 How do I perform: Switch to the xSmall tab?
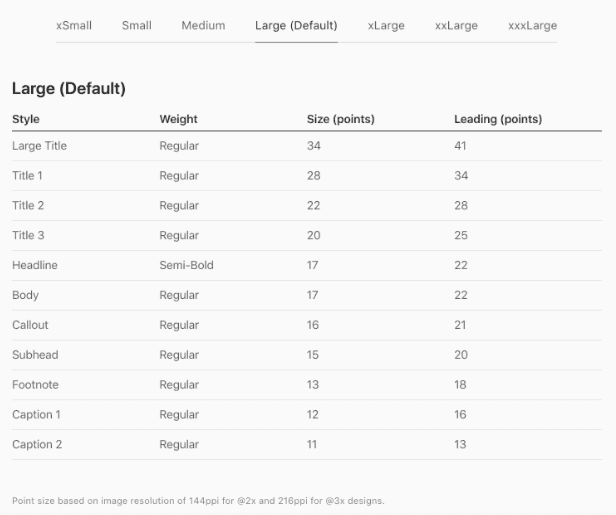pos(74,26)
